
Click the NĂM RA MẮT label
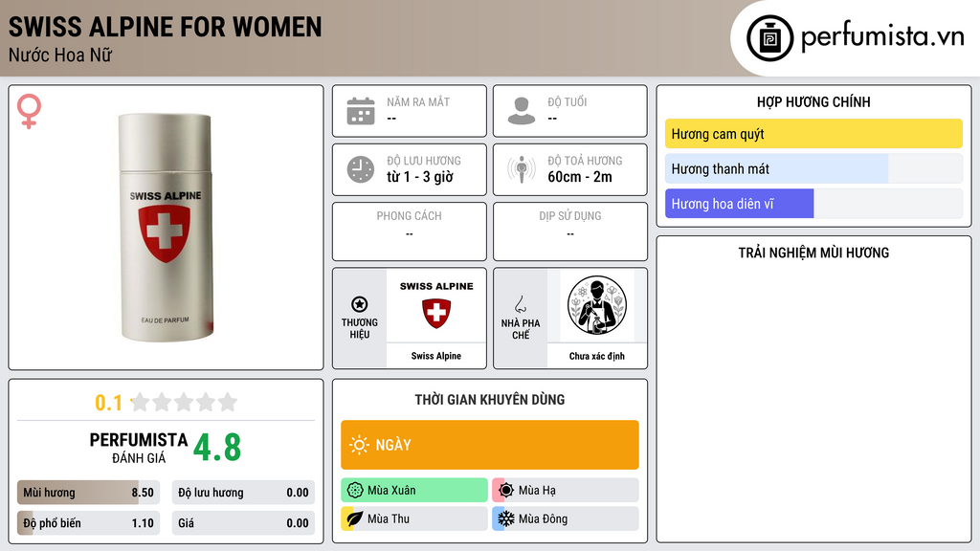tap(418, 101)
